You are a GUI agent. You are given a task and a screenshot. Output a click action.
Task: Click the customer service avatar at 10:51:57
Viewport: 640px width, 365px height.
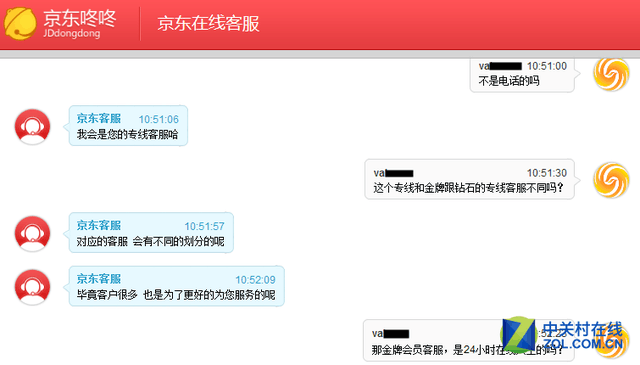tap(33, 234)
